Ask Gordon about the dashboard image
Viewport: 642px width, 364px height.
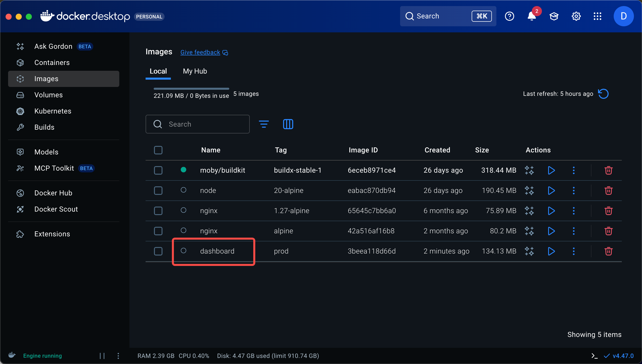pos(529,251)
